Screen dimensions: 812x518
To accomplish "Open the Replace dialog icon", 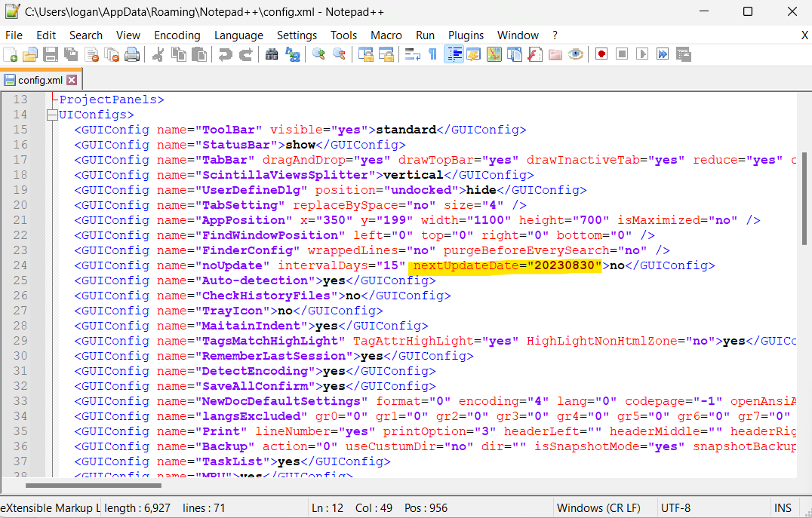I will click(x=293, y=54).
